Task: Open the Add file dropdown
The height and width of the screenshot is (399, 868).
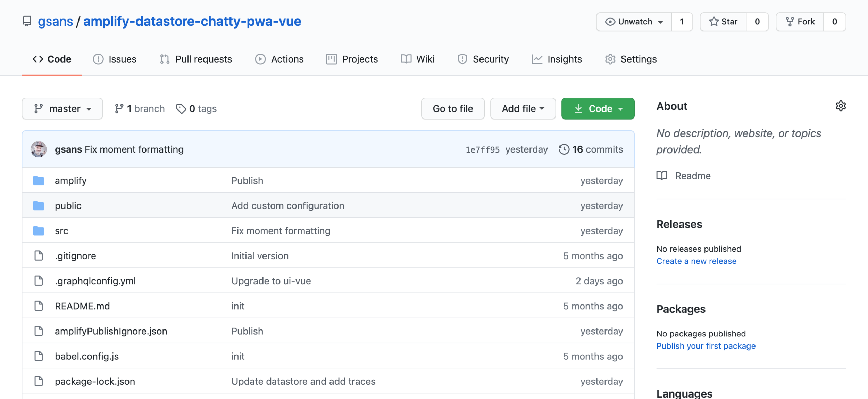Action: point(523,109)
